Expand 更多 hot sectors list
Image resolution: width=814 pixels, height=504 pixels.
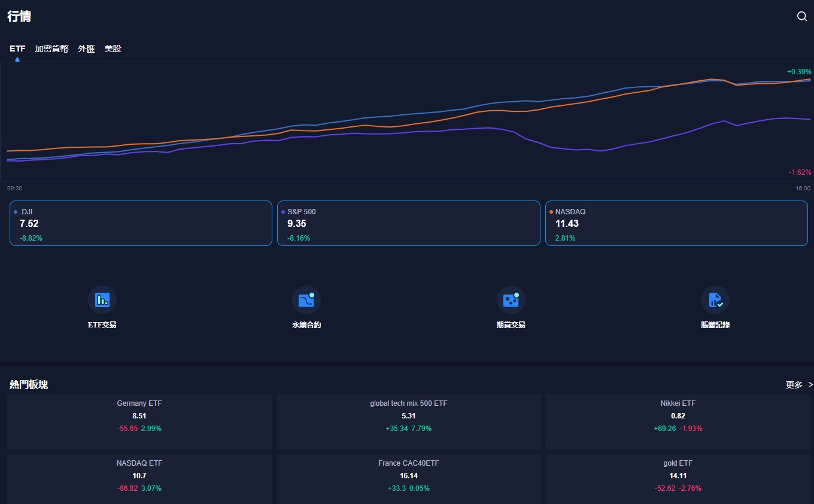[798, 385]
